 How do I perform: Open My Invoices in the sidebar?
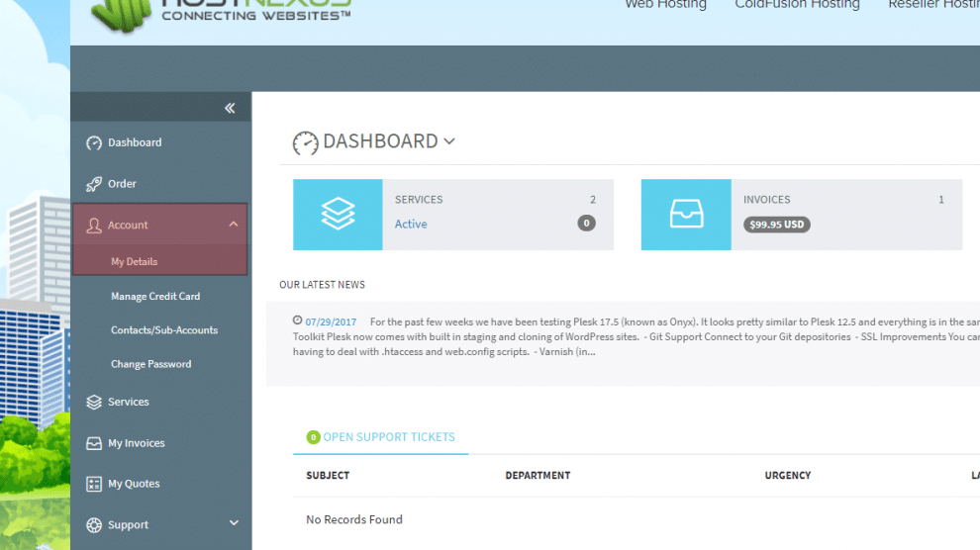click(137, 442)
